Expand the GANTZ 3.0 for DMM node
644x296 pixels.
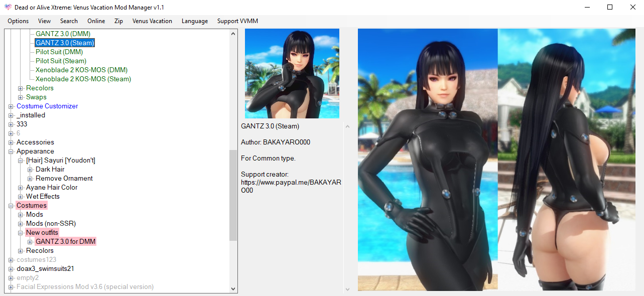tap(30, 242)
